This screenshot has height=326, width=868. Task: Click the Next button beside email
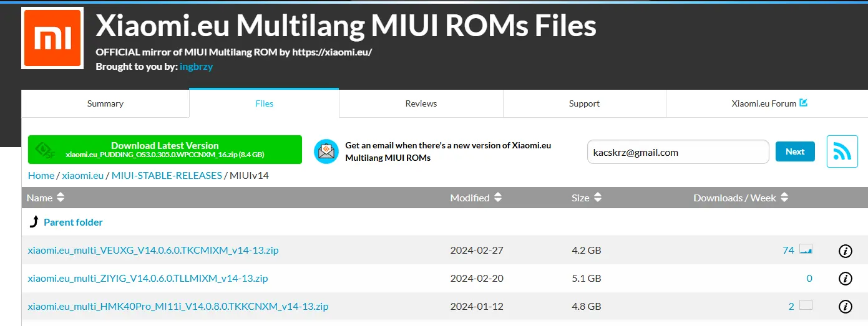pos(794,151)
